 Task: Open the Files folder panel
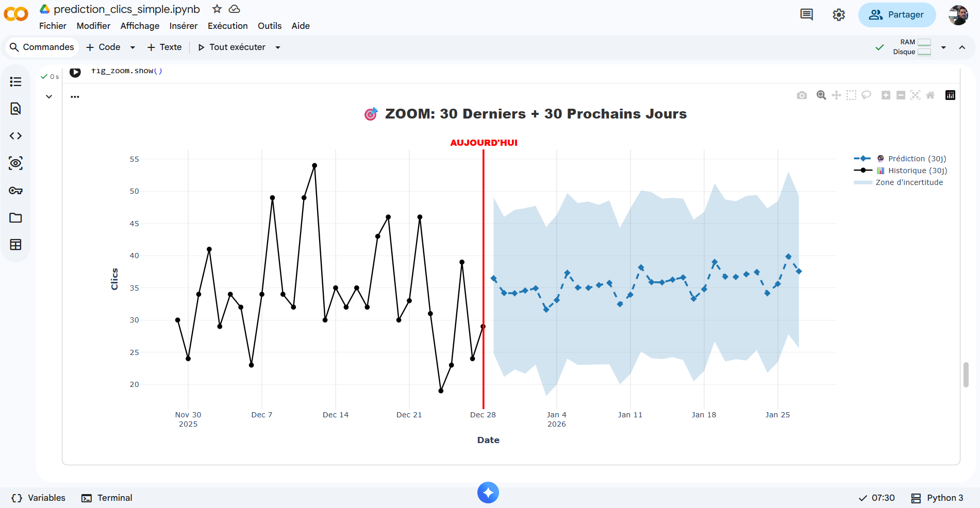click(15, 218)
